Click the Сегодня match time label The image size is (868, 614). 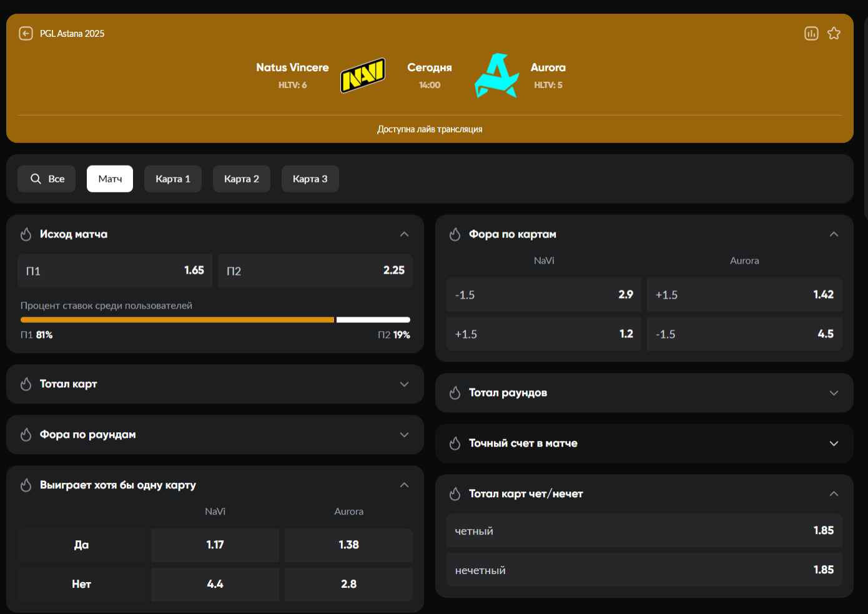pos(430,67)
